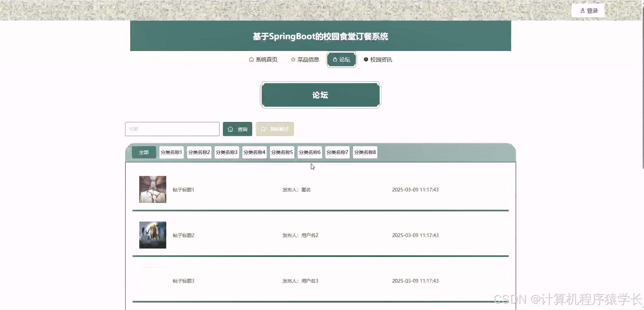Click the exclamation icon beside 校园资讯
644x310 pixels.
tap(367, 59)
